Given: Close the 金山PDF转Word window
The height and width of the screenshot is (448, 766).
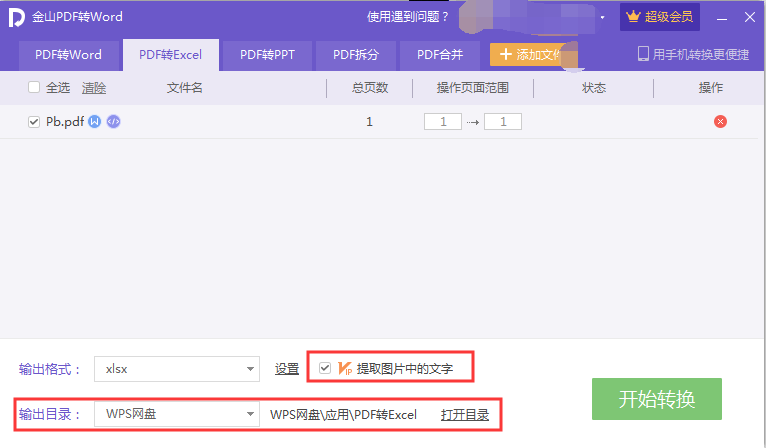Looking at the screenshot, I should pos(750,17).
